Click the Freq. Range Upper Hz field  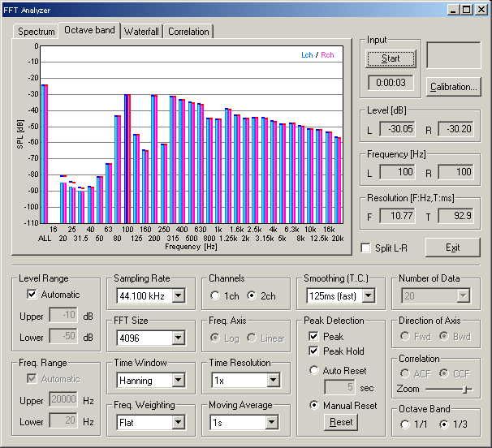[x=63, y=399]
